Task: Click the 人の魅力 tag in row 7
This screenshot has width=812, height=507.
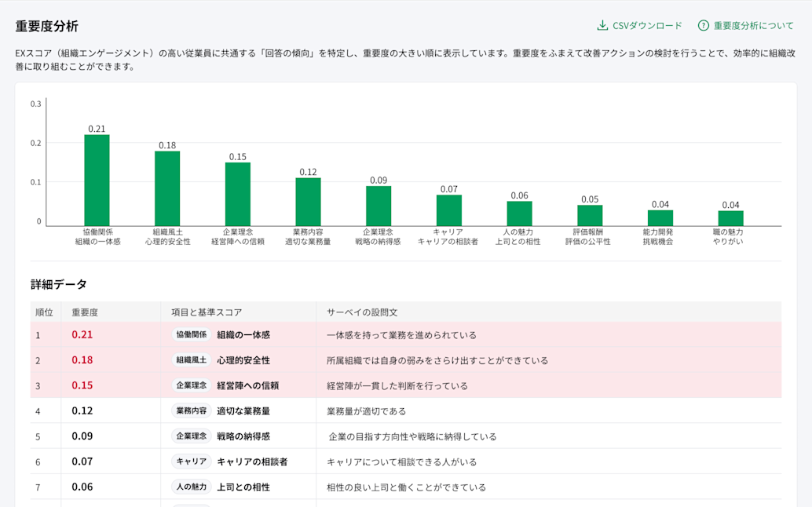Action: pos(192,487)
